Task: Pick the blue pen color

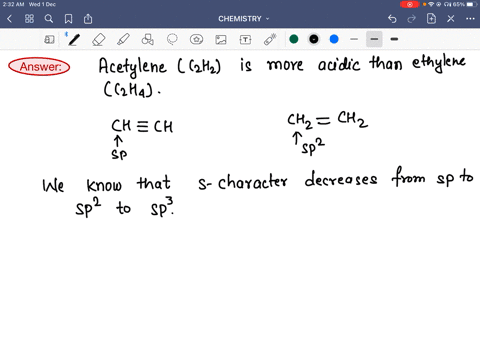Action: point(334,39)
